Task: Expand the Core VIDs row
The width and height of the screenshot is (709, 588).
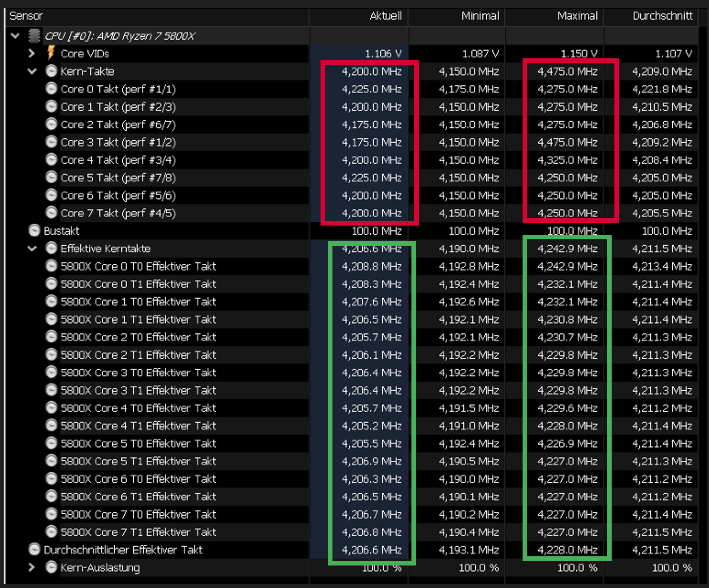Action: pos(32,54)
